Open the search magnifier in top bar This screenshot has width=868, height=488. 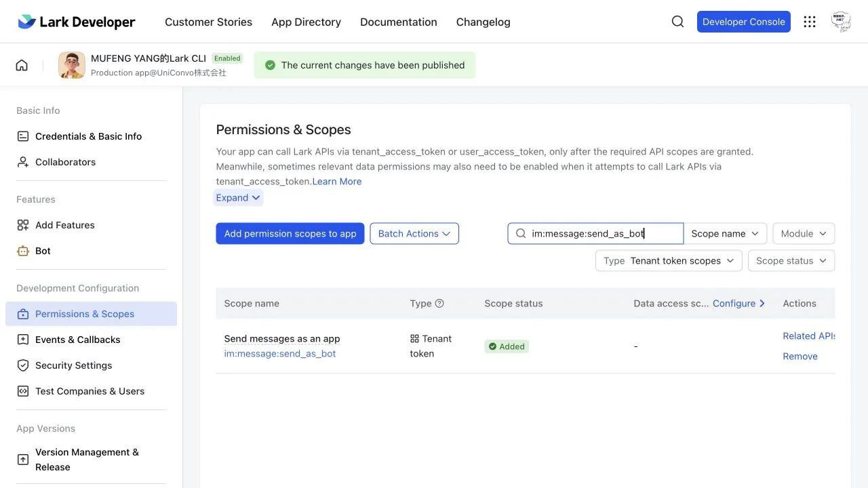tap(677, 22)
